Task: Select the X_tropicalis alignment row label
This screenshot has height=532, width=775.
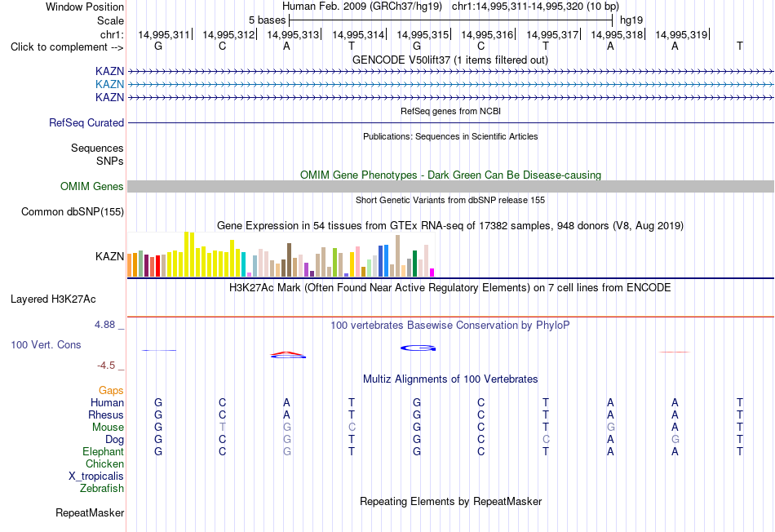Action: click(96, 477)
